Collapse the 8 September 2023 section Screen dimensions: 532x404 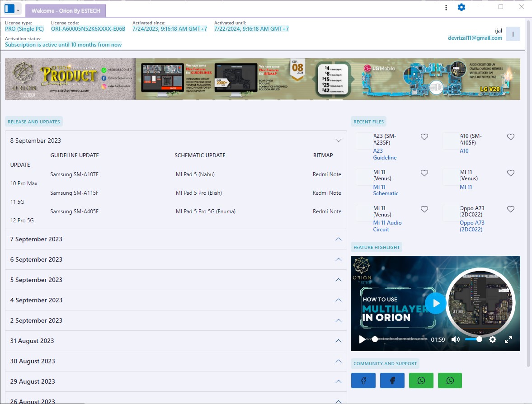[x=338, y=141]
